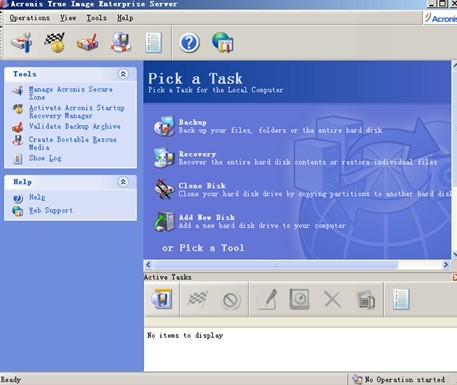The width and height of the screenshot is (457, 385).
Task: Click log list icon in Active Tasks toolbar
Action: (401, 299)
